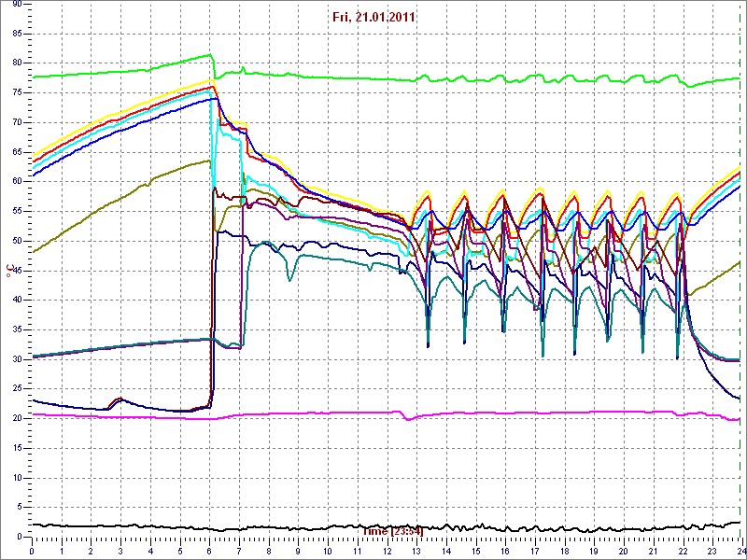Click the 6 hour mark on time axis
The height and width of the screenshot is (560, 747).
point(209,551)
